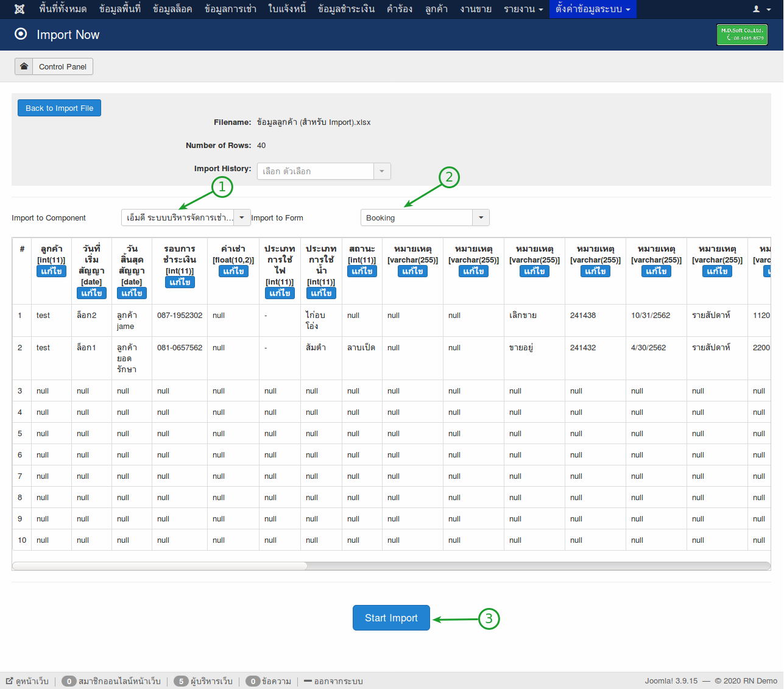The height and width of the screenshot is (689, 784).
Task: Click แก้ไข under ประเภทการใช้น้ำ column
Action: click(321, 293)
